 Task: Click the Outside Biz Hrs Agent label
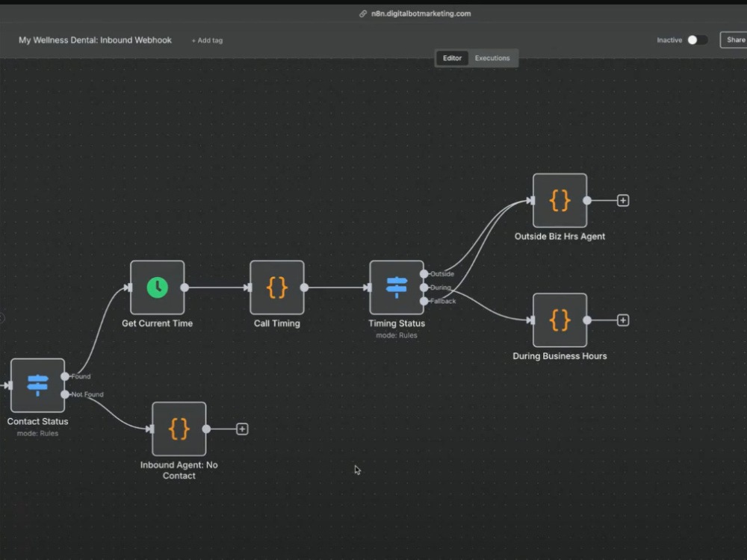point(560,236)
